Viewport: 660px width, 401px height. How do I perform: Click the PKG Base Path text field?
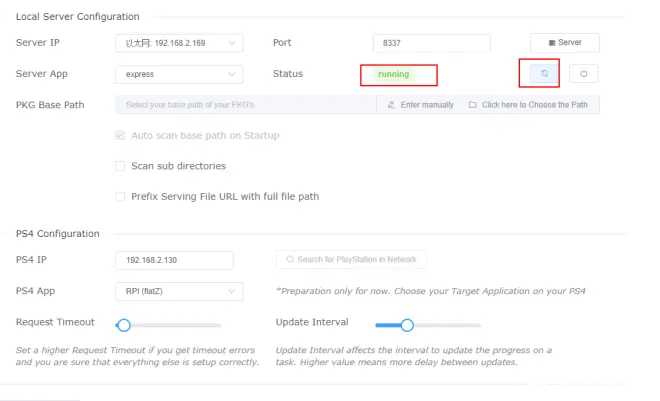click(x=246, y=105)
